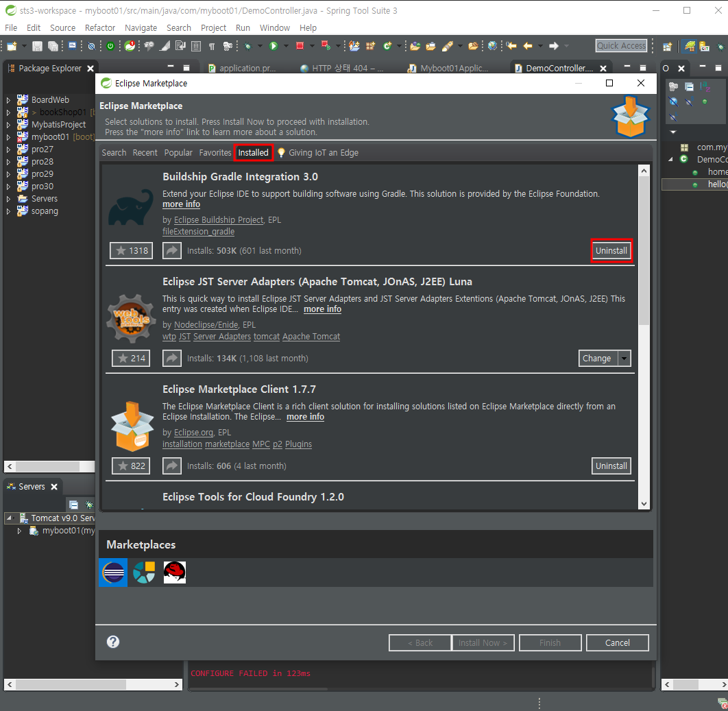Click the Quick Access field
This screenshot has height=711, width=728.
(621, 45)
